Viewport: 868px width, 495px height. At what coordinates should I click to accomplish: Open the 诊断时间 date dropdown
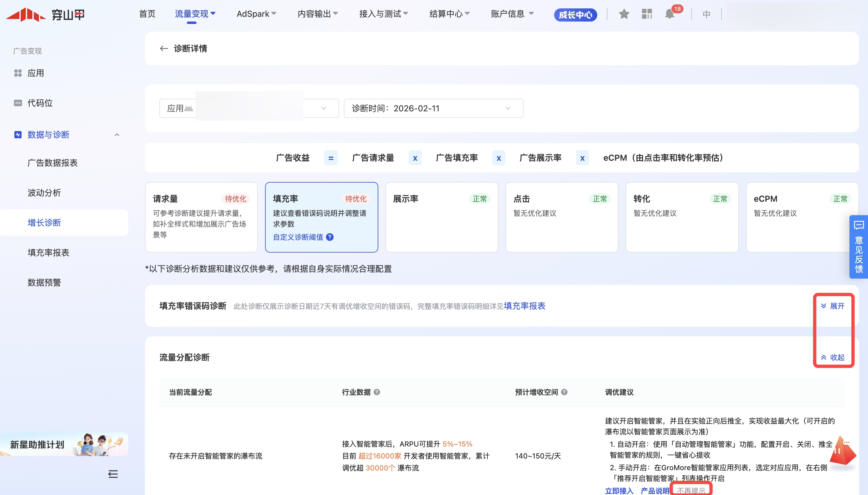click(433, 108)
